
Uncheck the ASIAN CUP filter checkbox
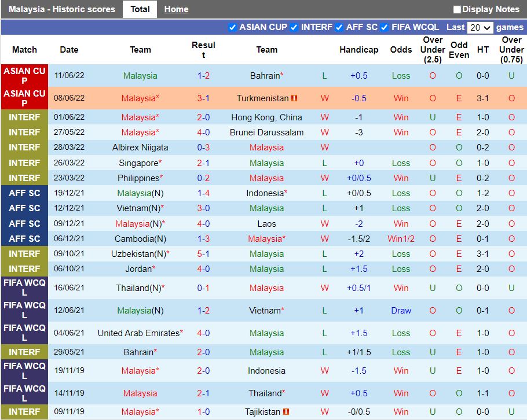point(233,27)
